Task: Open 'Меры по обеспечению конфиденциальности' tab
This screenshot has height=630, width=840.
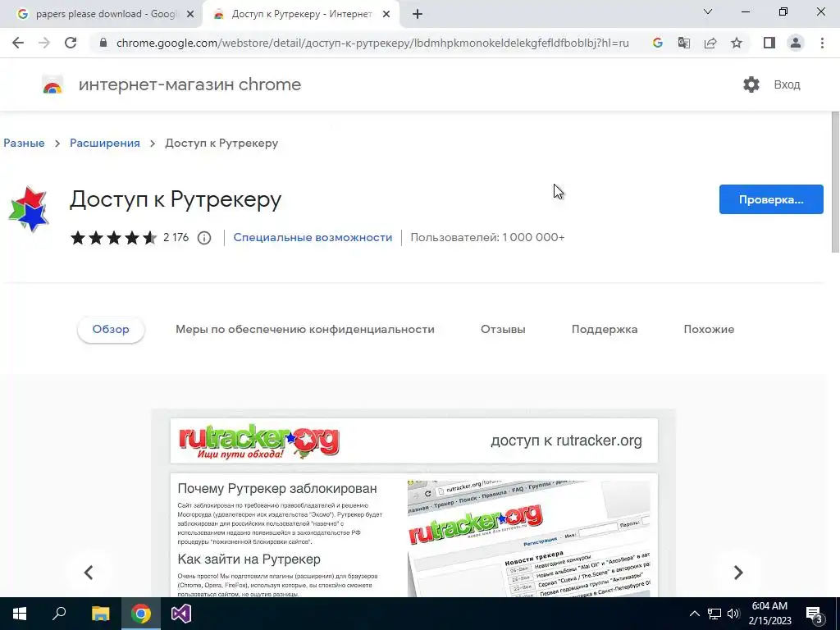Action: pos(305,330)
